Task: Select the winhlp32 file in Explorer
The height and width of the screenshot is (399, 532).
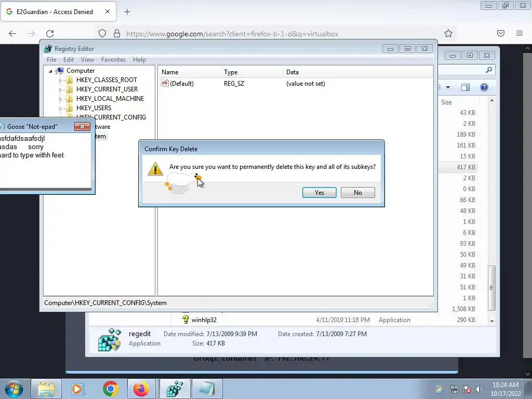Action: point(204,320)
